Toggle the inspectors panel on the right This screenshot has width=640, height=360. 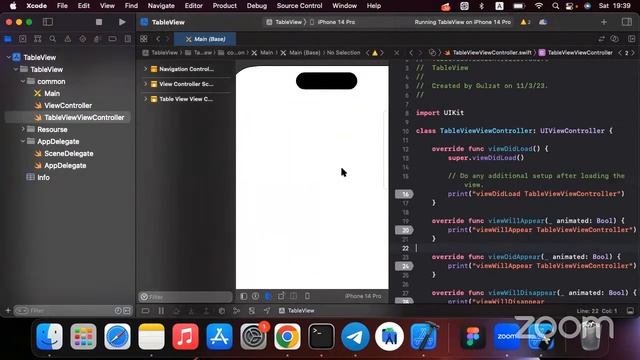tap(627, 22)
